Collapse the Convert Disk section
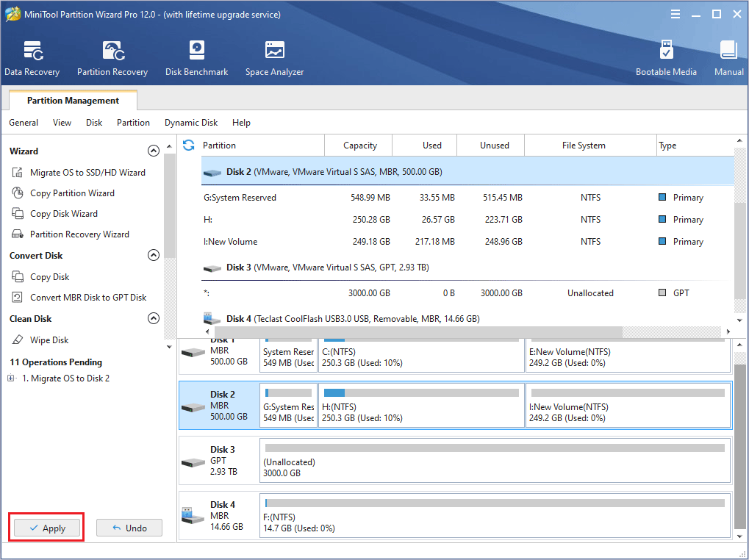This screenshot has height=560, width=749. click(154, 255)
